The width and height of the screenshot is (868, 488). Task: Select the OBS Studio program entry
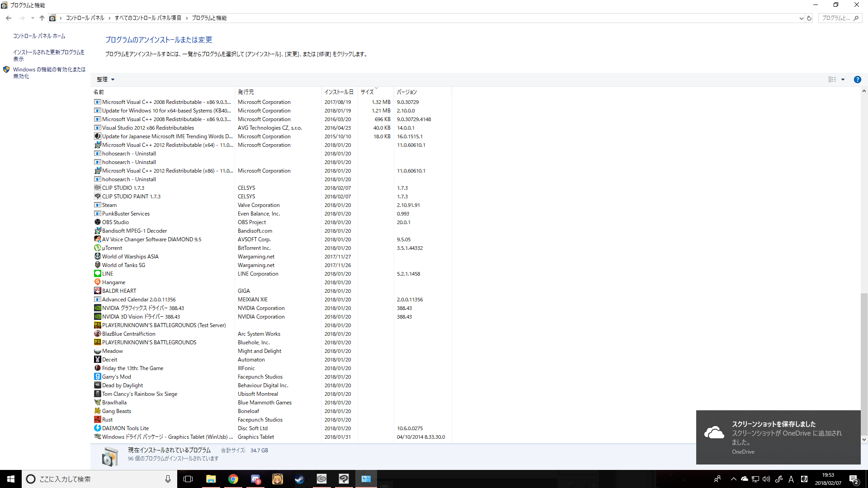point(115,222)
